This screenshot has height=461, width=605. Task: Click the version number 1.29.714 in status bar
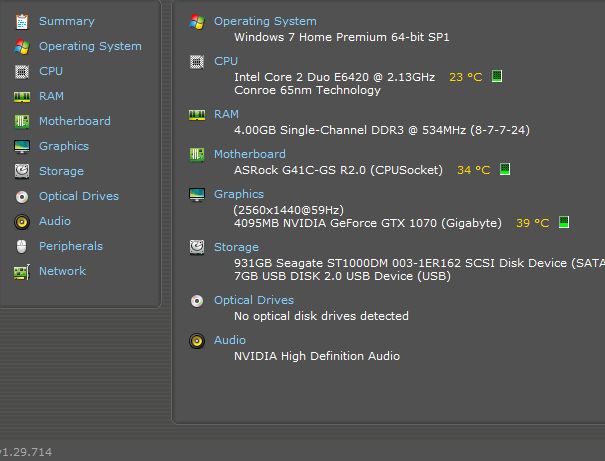click(26, 452)
